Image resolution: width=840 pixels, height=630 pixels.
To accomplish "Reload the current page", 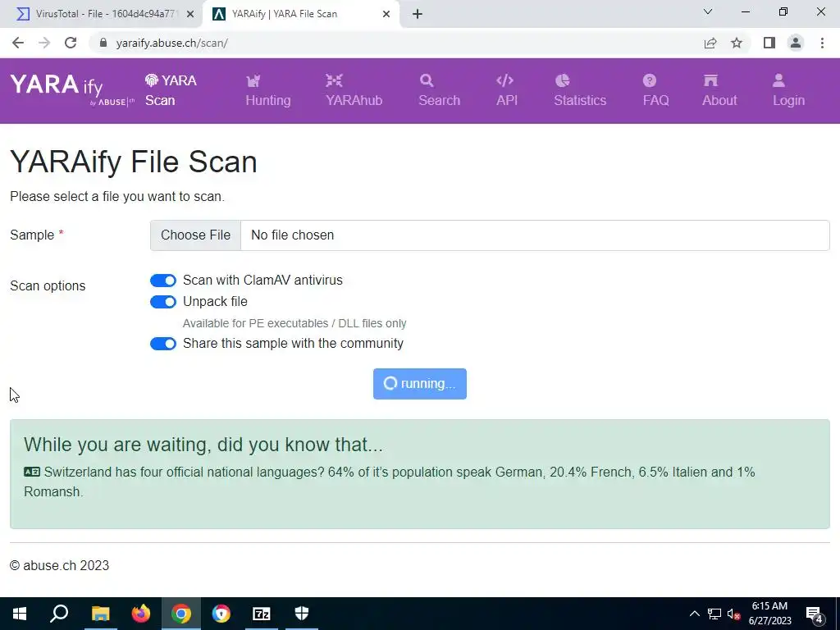I will (71, 43).
